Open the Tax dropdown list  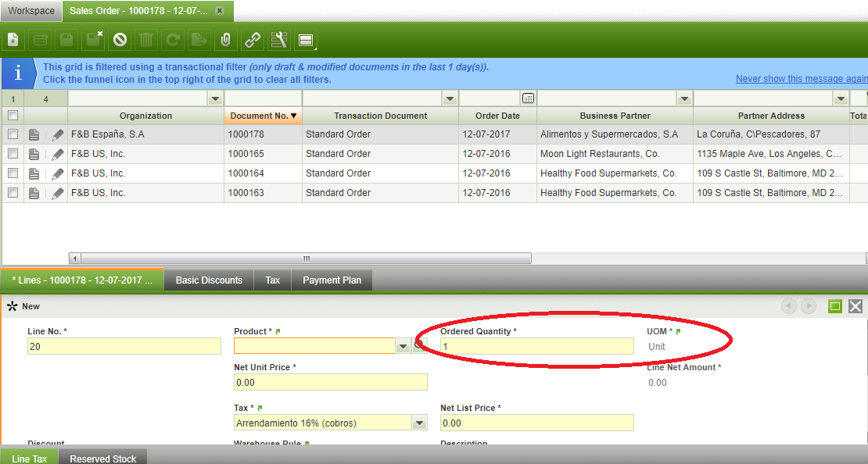point(420,423)
